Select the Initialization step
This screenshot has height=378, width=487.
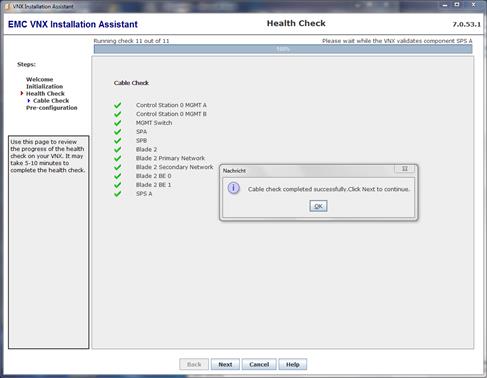pyautogui.click(x=44, y=86)
